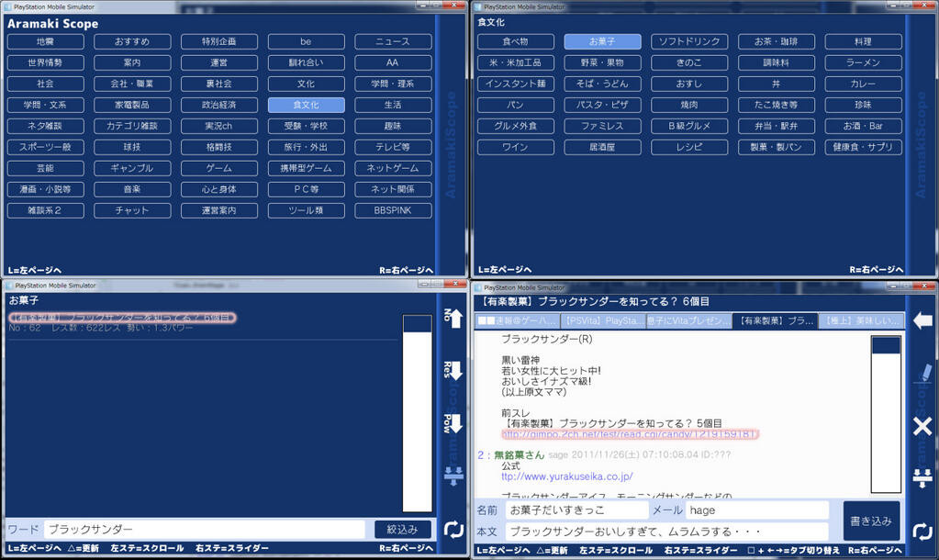
Task: Open the ネットゲーム category
Action: 393,168
